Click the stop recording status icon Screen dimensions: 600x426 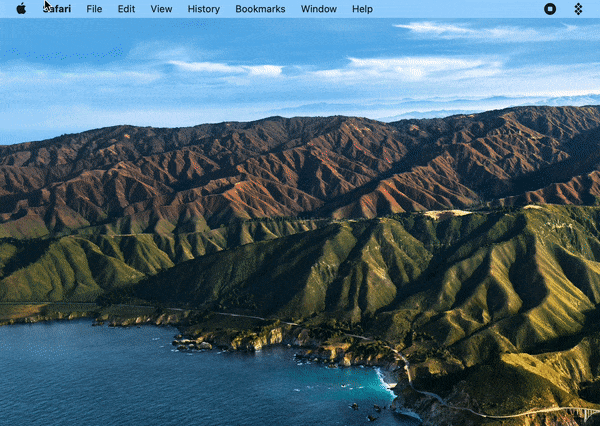[550, 9]
